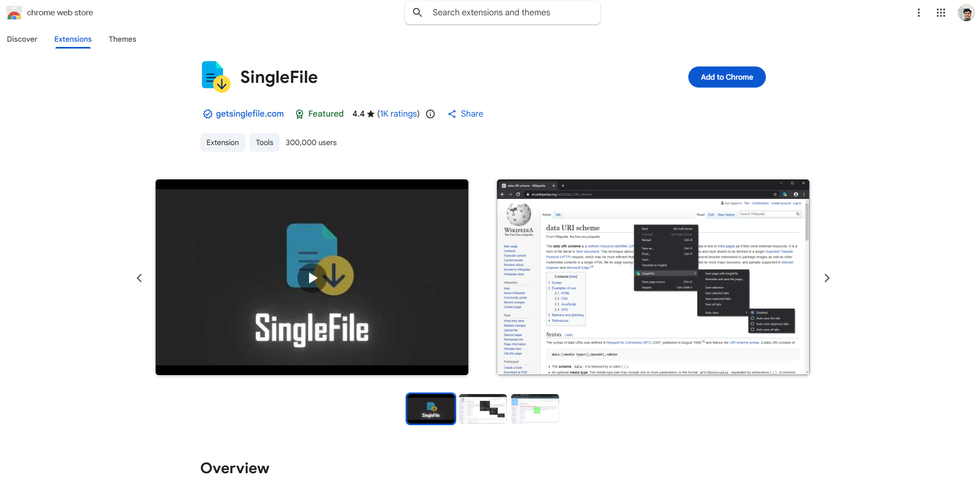Click the Add to Chrome button

click(x=726, y=77)
